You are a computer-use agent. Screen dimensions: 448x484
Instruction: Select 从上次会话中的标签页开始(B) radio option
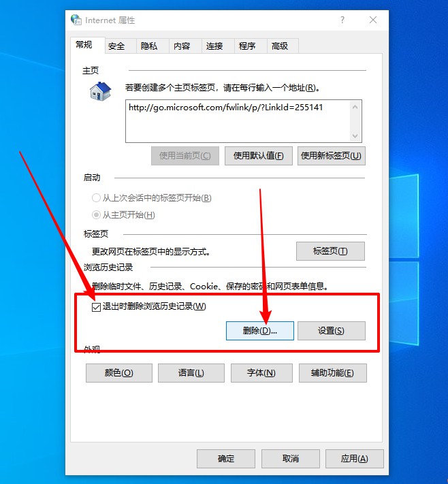point(152,198)
